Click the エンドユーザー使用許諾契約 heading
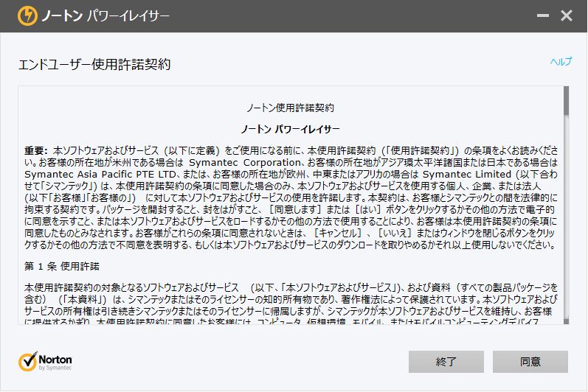The height and width of the screenshot is (392, 588). click(94, 64)
